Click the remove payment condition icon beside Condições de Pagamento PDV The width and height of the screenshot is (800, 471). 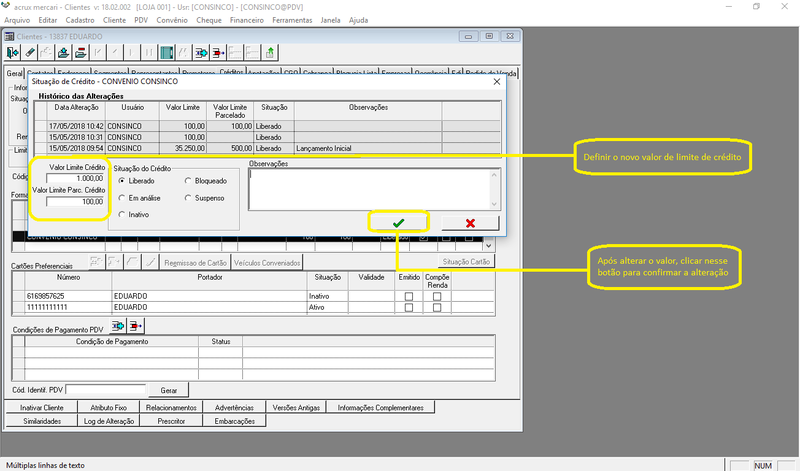point(136,327)
